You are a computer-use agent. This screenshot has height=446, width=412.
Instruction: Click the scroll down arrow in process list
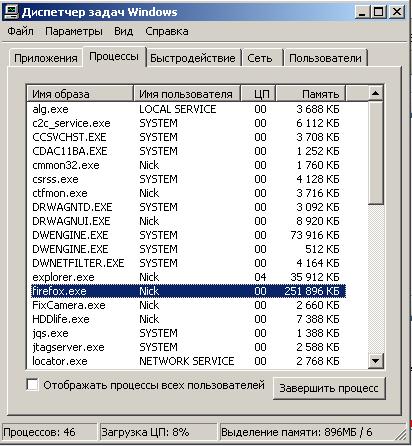tap(376, 360)
